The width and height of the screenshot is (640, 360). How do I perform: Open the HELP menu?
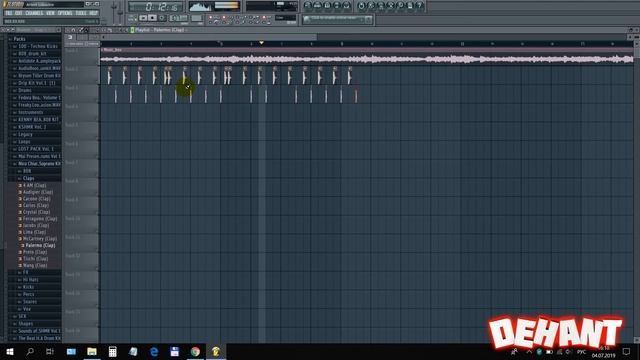click(93, 13)
